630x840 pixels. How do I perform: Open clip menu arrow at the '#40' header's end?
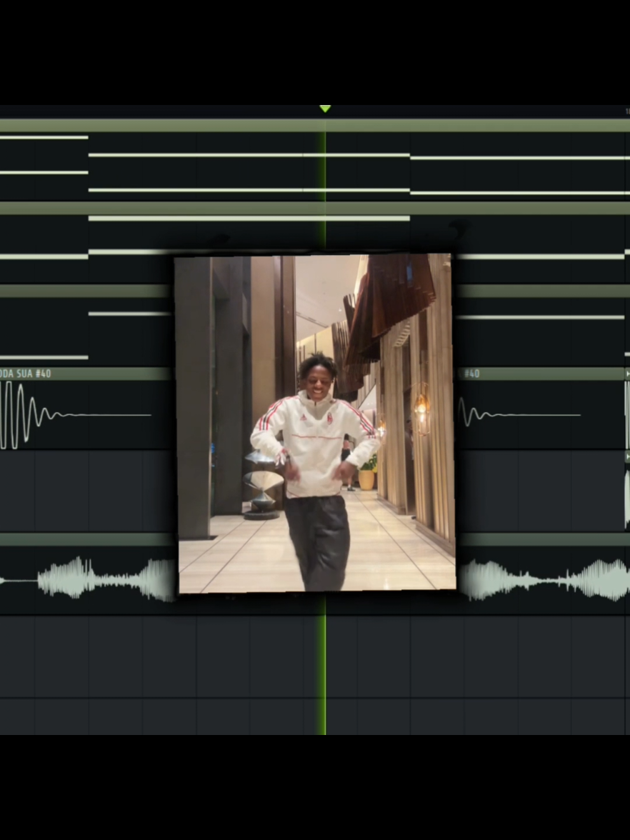(627, 374)
